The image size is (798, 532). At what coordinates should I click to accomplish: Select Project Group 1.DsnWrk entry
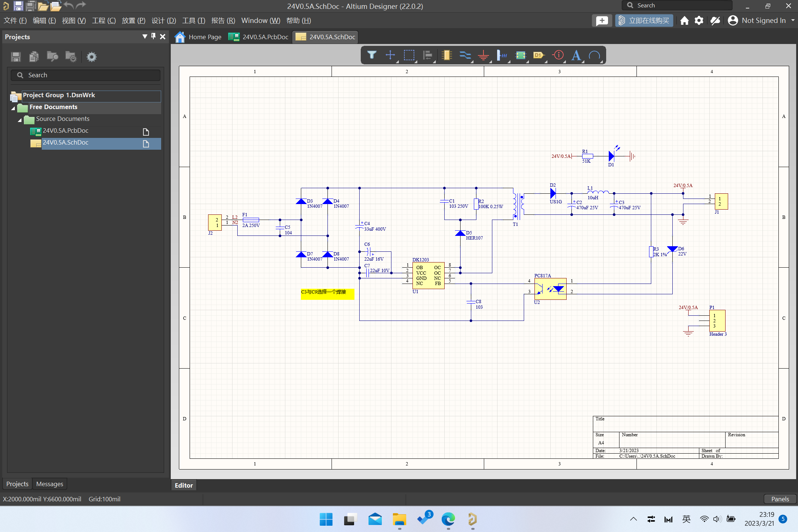59,95
